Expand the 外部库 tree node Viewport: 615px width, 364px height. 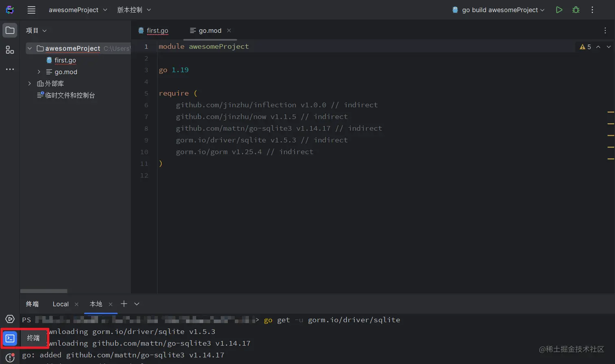point(30,84)
